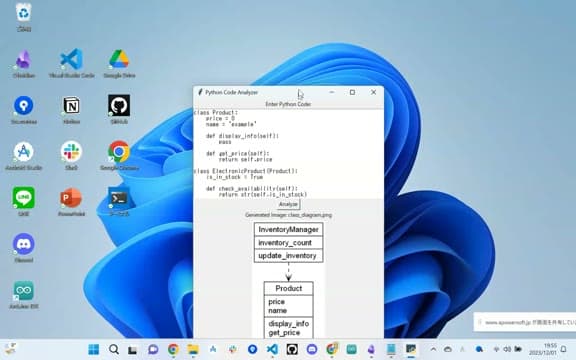576x360 pixels.
Task: Switch to Obsidian on the taskbar
Action: 371,349
